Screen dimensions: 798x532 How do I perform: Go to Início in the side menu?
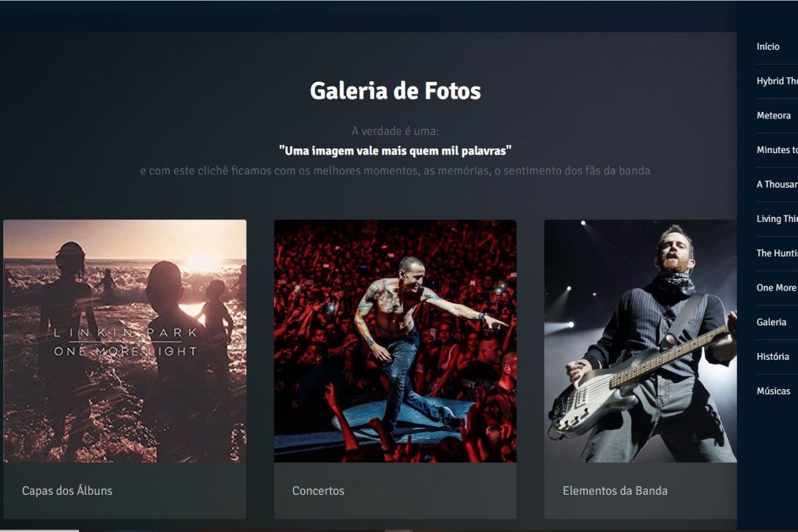(768, 47)
